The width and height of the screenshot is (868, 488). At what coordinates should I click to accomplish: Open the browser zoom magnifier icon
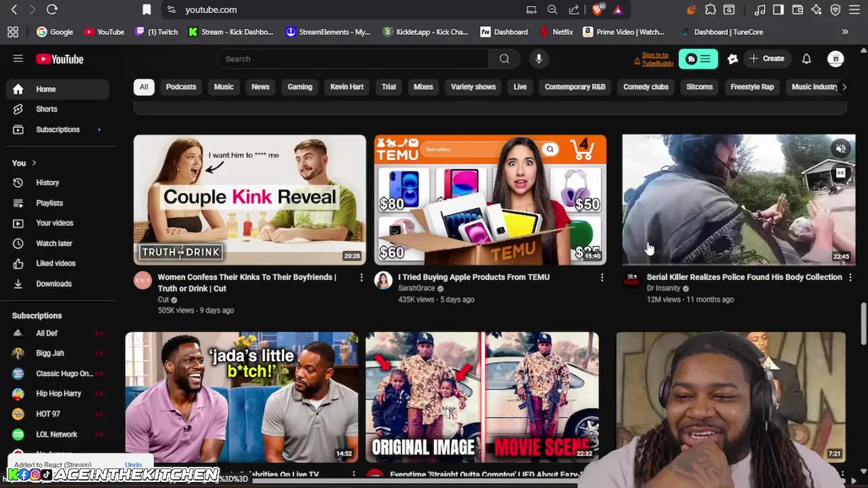[552, 9]
